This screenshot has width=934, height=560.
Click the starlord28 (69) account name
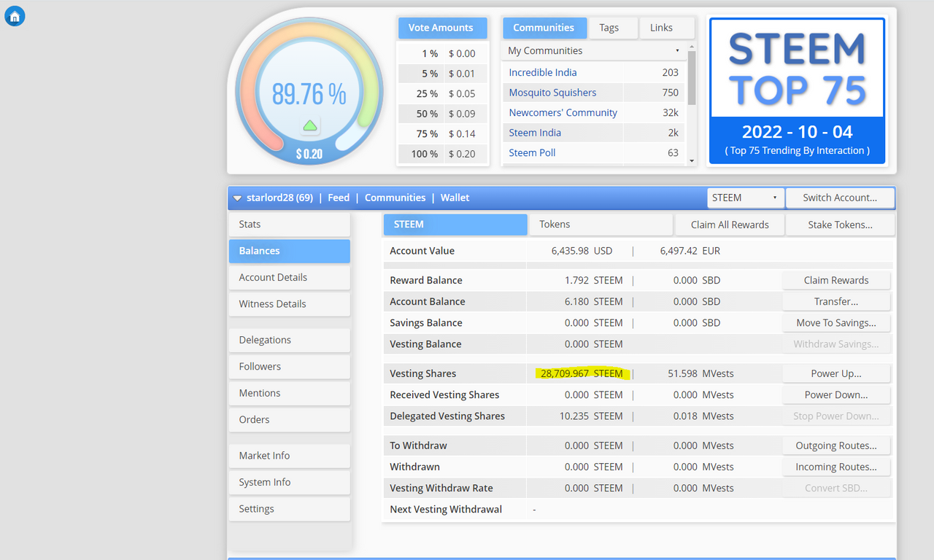point(280,198)
